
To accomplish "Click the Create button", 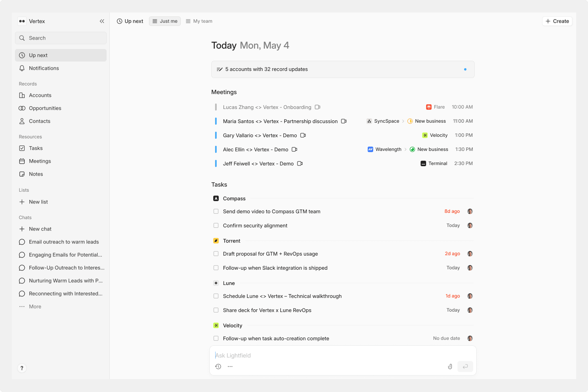I will 557,21.
